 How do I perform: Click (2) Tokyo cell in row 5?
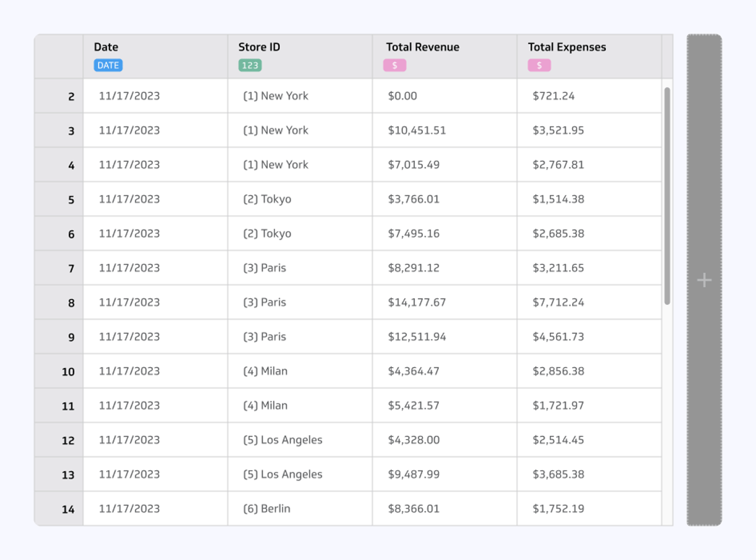[x=300, y=199]
